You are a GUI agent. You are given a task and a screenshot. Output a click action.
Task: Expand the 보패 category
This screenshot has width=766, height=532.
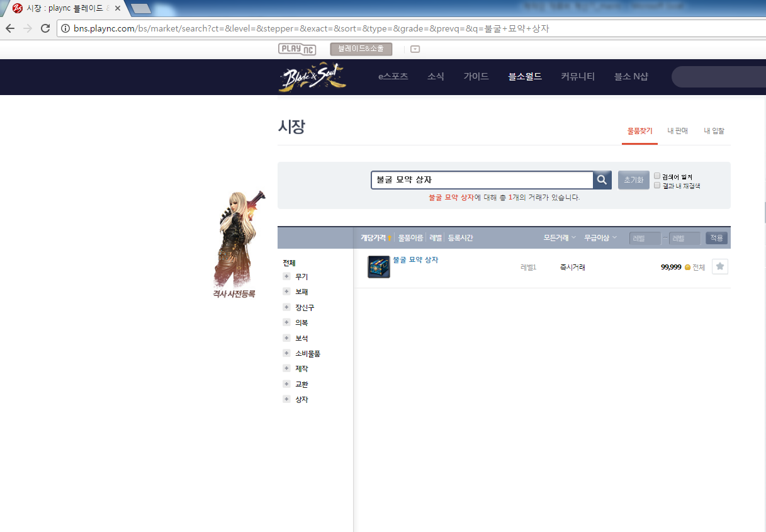coord(286,292)
